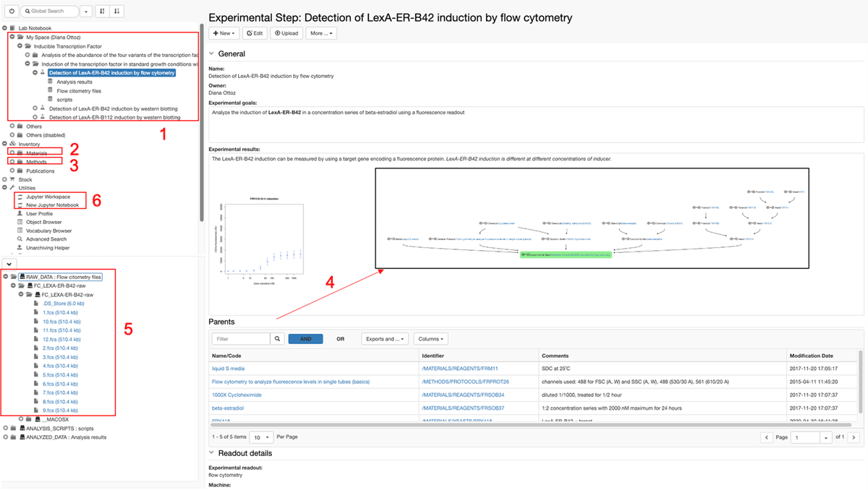Click the horizontal scrollbar of Parents table
The height and width of the screenshot is (490, 868).
coord(506,426)
